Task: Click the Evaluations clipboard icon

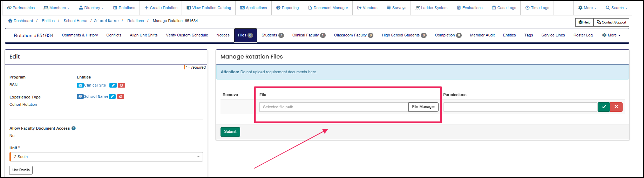Action: coord(459,8)
